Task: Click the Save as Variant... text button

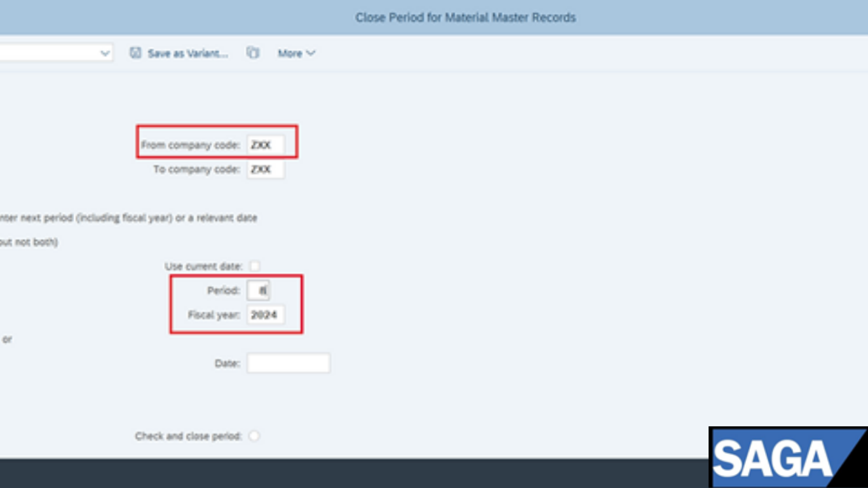Action: [x=187, y=53]
